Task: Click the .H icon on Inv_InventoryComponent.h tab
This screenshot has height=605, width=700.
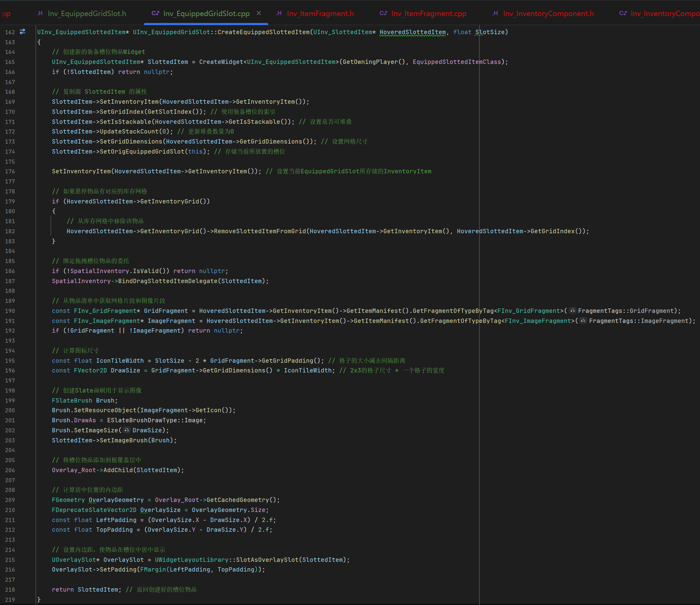Action: tap(495, 13)
